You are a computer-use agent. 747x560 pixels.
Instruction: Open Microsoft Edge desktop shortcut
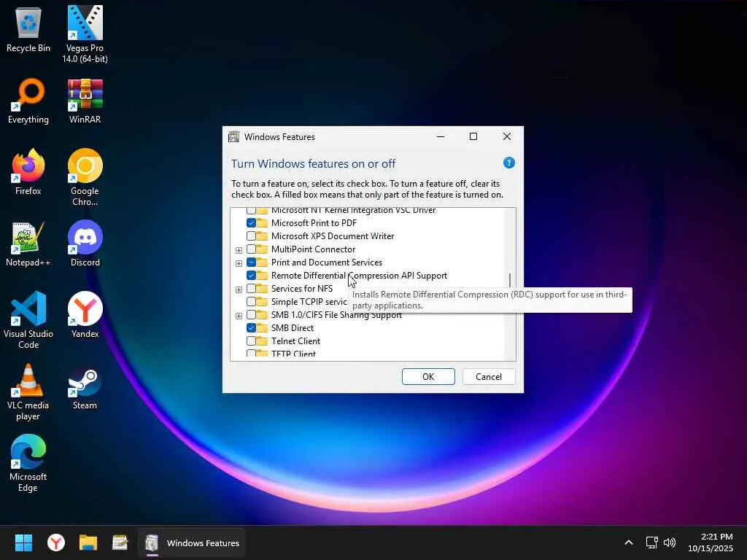[x=28, y=463]
